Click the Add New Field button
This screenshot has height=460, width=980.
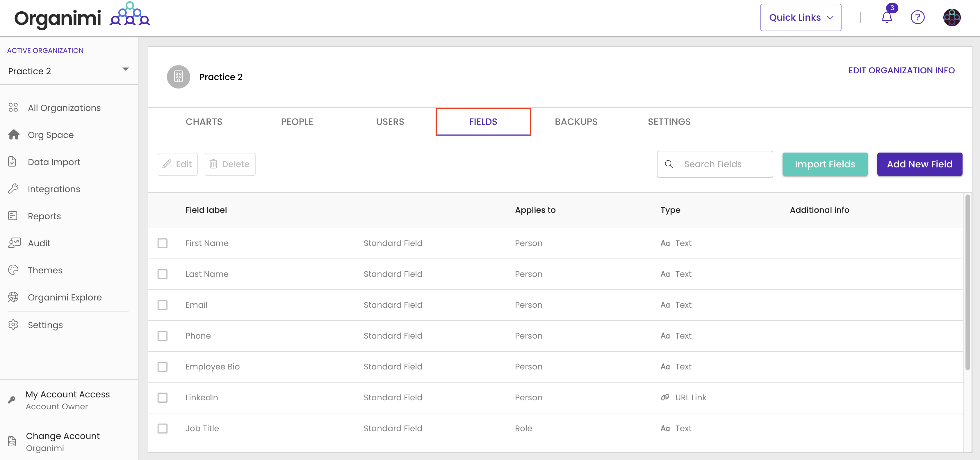coord(919,164)
